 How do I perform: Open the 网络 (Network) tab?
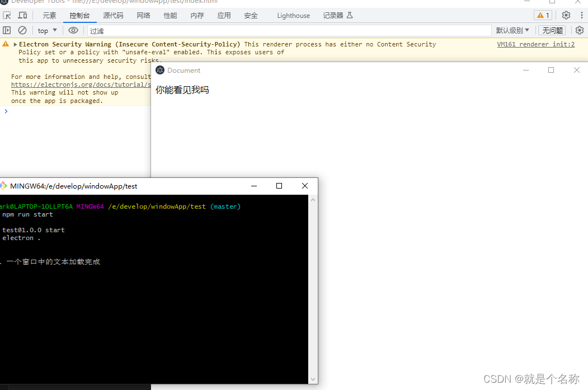tap(143, 15)
